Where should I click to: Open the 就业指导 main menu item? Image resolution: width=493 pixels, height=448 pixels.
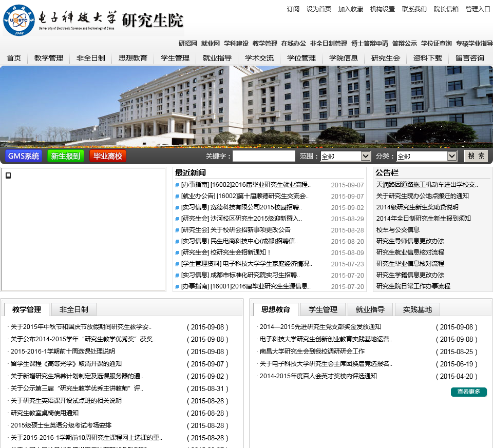[x=217, y=58]
